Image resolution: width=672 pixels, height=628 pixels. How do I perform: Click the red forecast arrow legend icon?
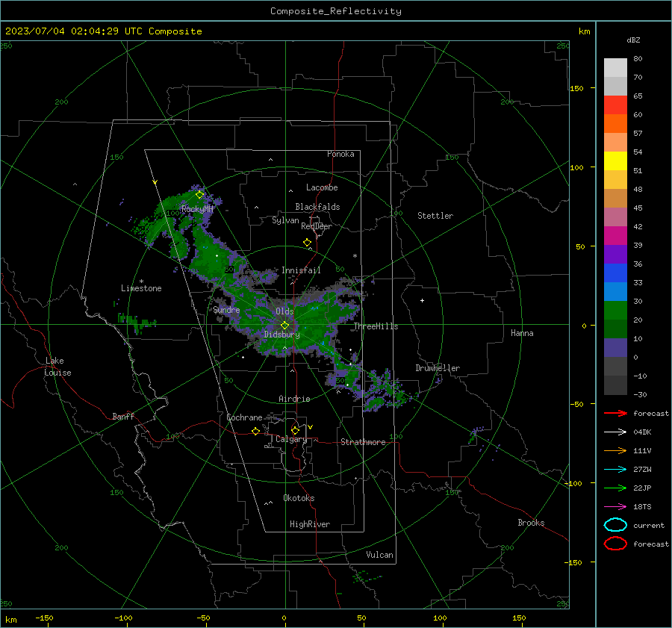point(615,413)
